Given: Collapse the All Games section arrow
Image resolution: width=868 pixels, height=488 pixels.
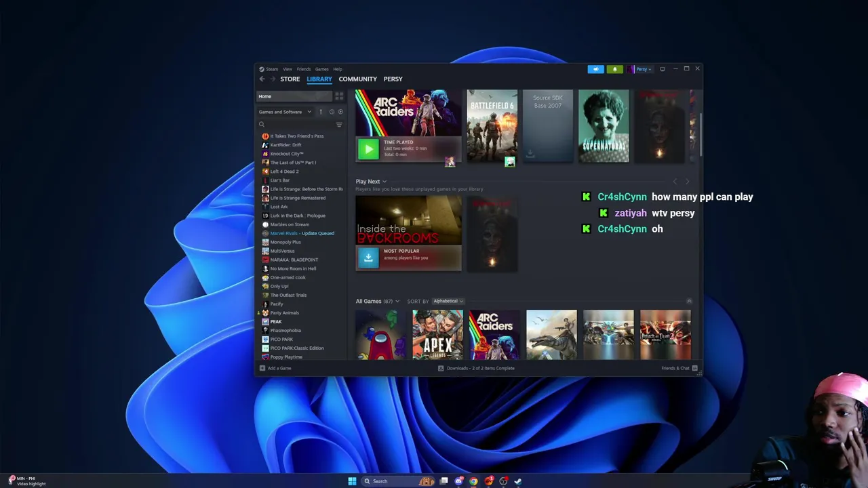Looking at the screenshot, I should point(689,301).
